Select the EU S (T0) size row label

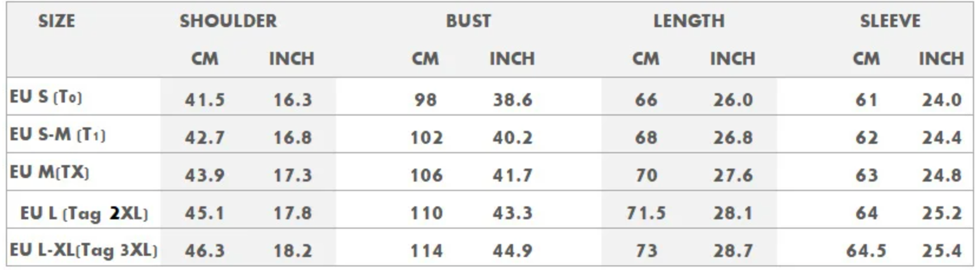pyautogui.click(x=46, y=97)
